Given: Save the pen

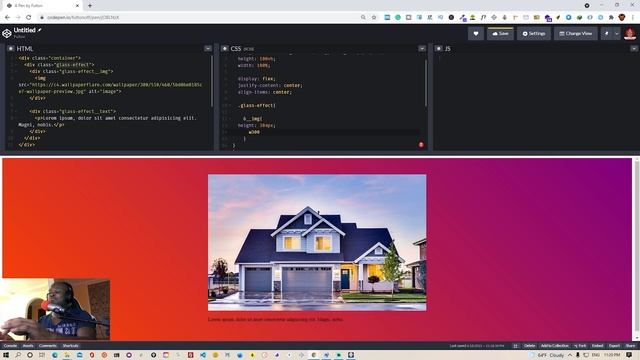Looking at the screenshot, I should pyautogui.click(x=500, y=33).
